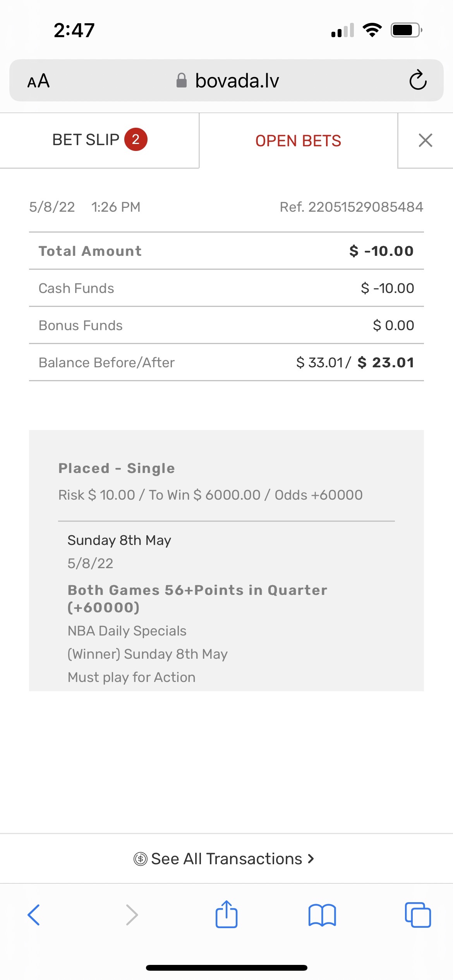Select the Open Bets tab
The width and height of the screenshot is (453, 980).
pos(298,141)
